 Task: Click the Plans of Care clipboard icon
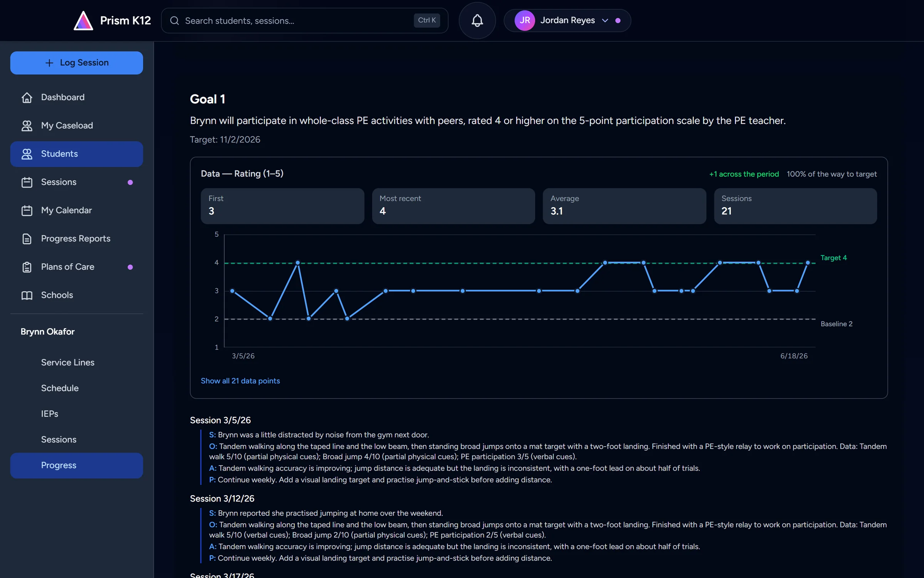(27, 267)
